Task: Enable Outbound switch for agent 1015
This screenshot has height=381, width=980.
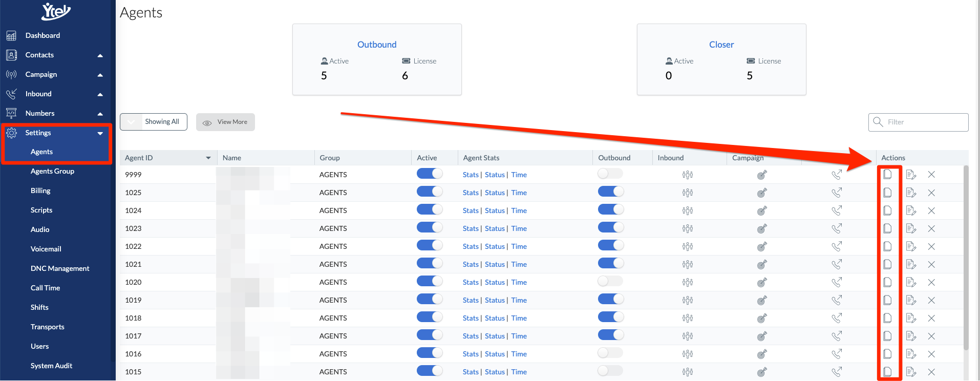Action: coord(610,371)
